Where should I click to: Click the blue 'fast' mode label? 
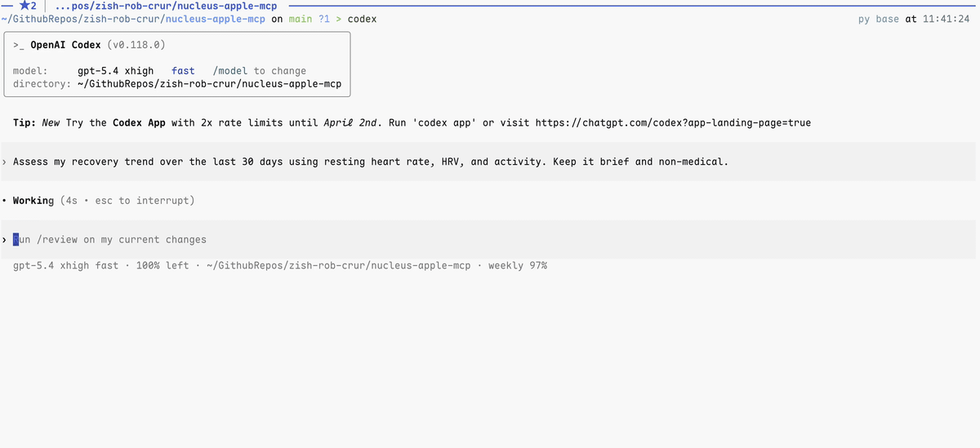[184, 71]
